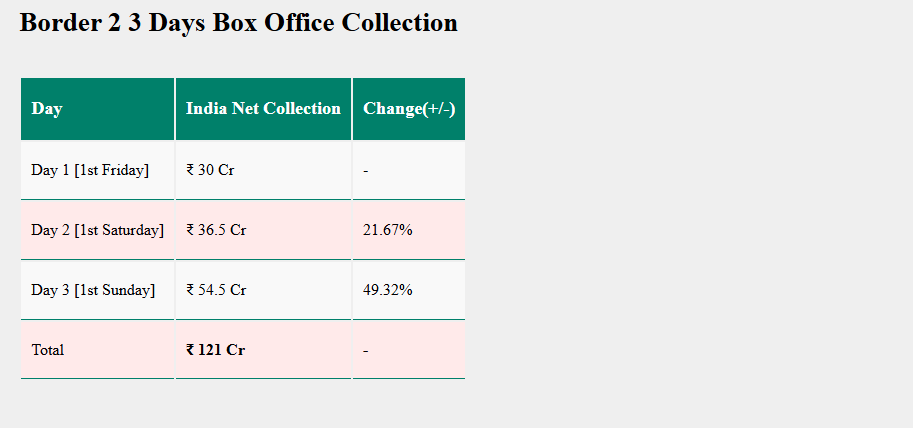Click the word Border in the heading
This screenshot has width=913, height=428.
(60, 23)
